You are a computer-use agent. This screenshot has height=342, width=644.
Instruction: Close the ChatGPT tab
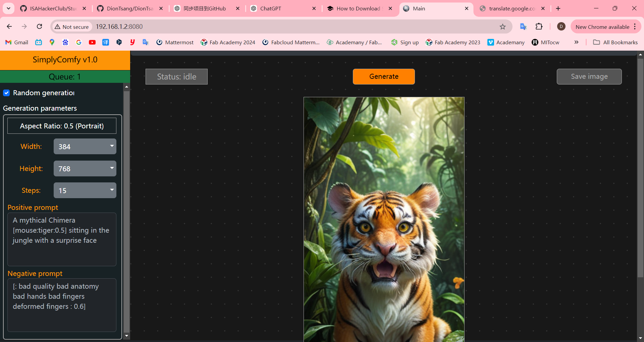click(x=314, y=8)
